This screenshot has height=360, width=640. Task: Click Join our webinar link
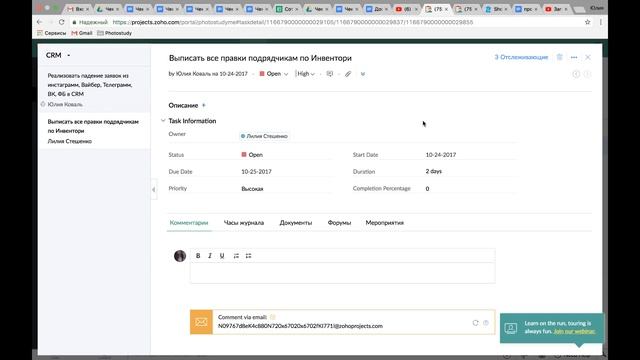point(574,331)
